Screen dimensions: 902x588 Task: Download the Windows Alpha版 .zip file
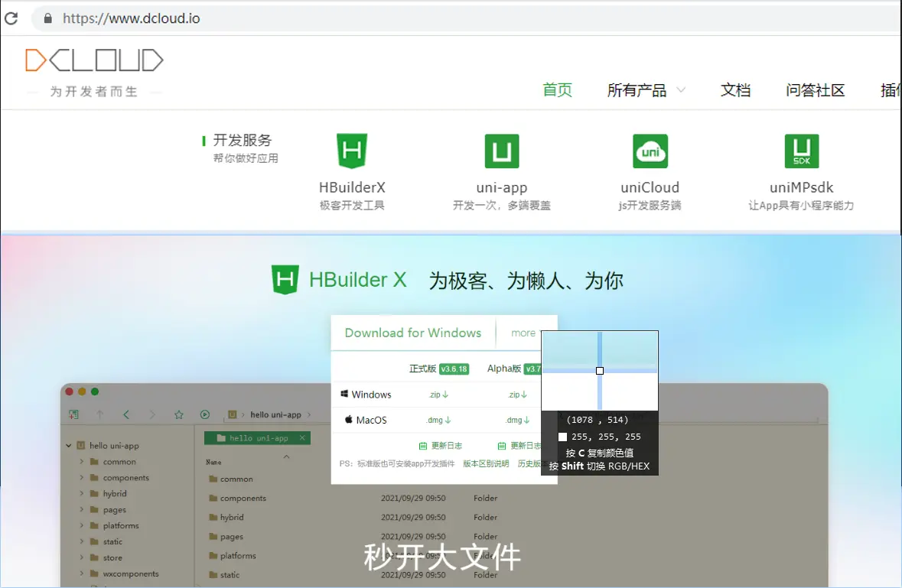[x=517, y=395]
